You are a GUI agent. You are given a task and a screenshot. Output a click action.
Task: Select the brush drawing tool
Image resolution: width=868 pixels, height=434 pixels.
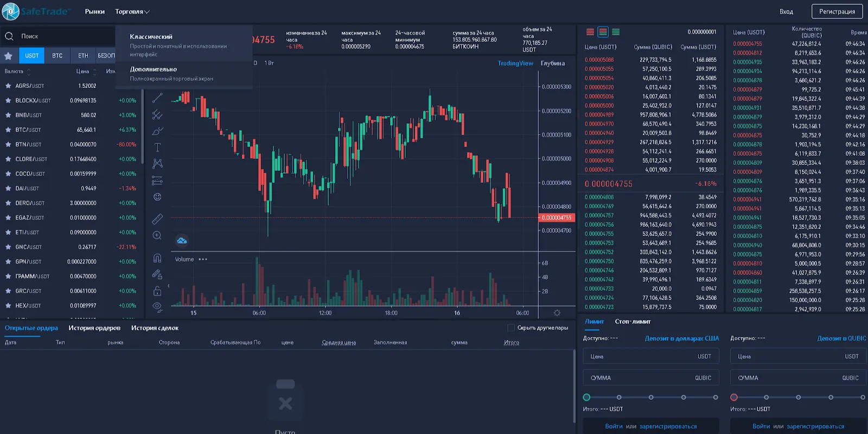coord(157,131)
